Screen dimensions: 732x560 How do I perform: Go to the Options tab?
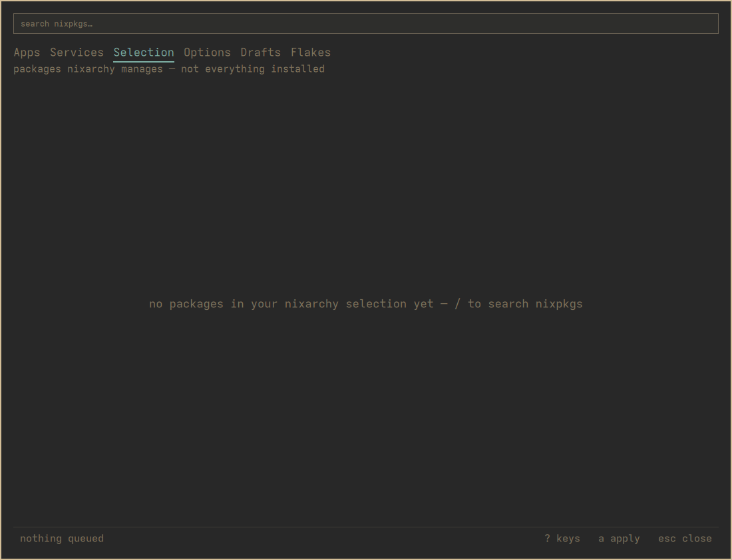(207, 53)
